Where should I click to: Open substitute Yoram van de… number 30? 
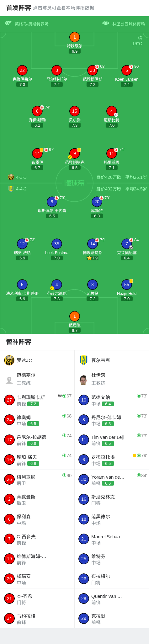pos(112,480)
